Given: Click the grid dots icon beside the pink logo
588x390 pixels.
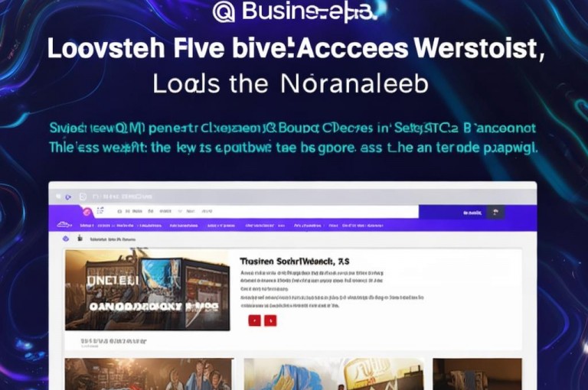Looking at the screenshot, I should tap(100, 210).
